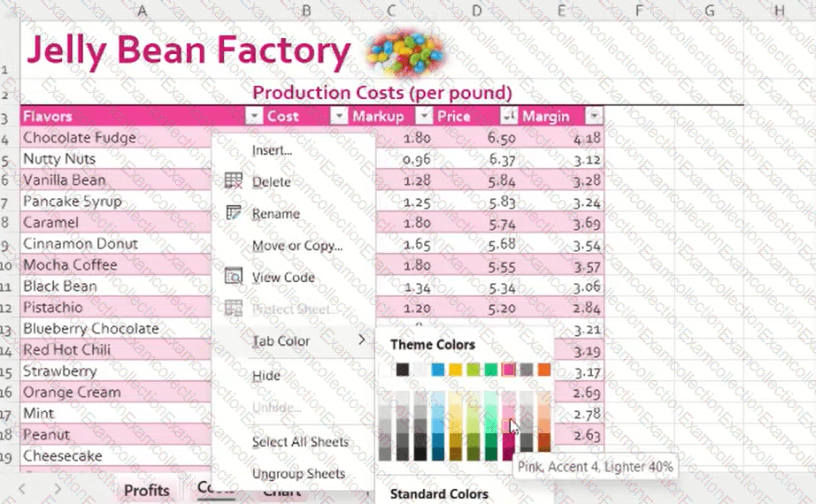Open the sorted Price column filter button
This screenshot has width=816, height=504.
pos(508,116)
